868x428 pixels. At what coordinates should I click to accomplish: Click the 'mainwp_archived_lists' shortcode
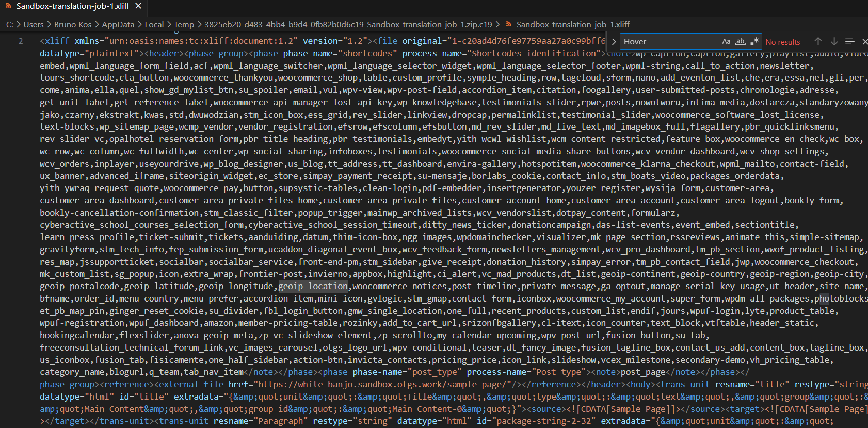420,213
